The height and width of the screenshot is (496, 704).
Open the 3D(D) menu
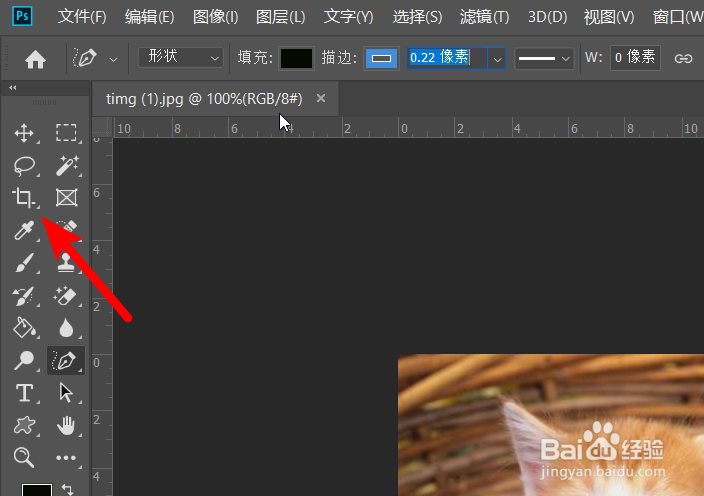547,17
